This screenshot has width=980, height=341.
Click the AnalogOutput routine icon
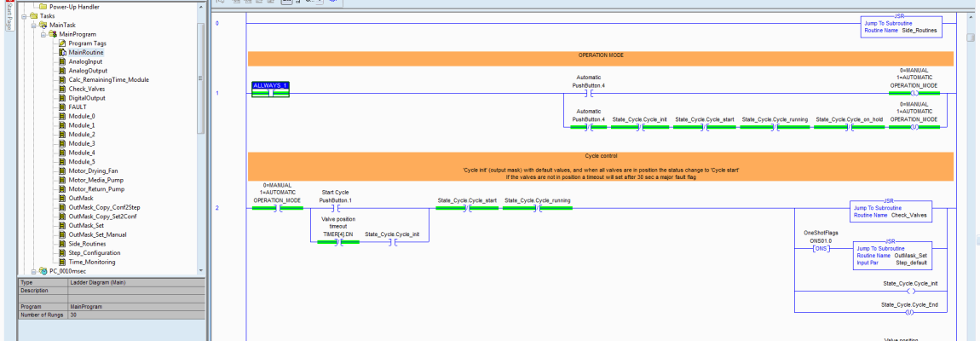pos(62,71)
